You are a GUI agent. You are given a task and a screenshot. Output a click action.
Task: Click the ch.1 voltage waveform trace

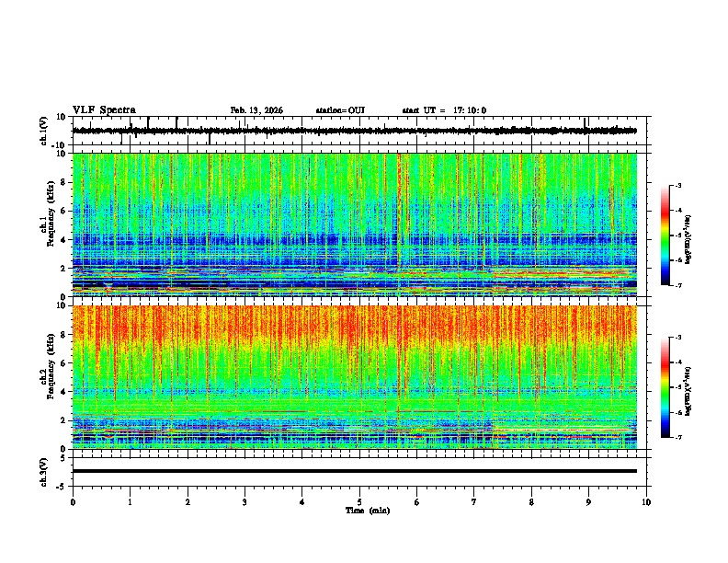point(354,131)
